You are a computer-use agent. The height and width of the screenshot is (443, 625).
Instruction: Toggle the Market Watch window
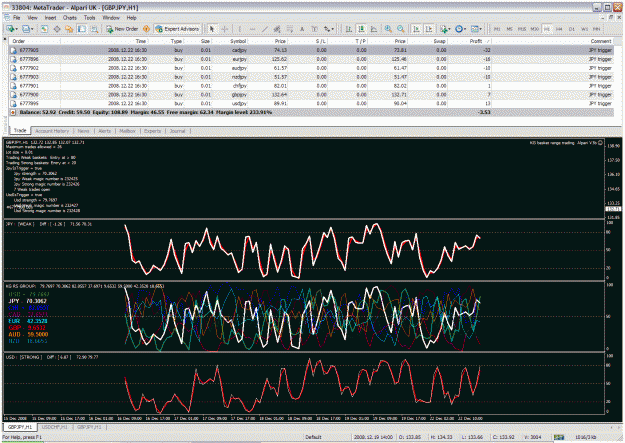(x=44, y=29)
